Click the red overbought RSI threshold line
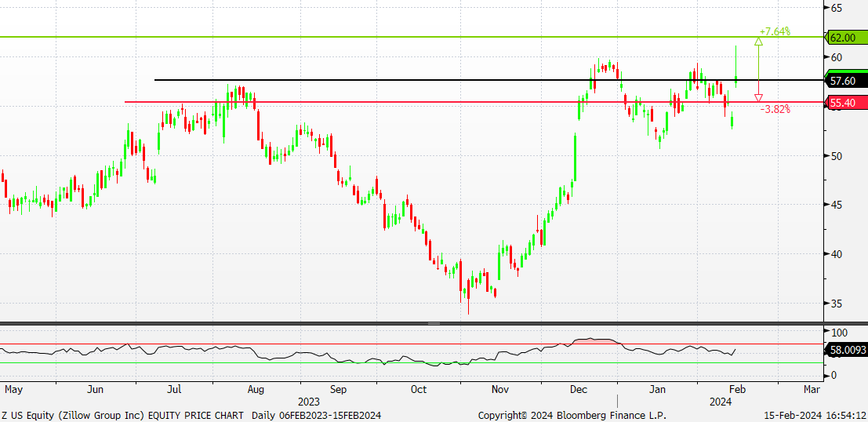The height and width of the screenshot is (422, 868). tap(412, 344)
